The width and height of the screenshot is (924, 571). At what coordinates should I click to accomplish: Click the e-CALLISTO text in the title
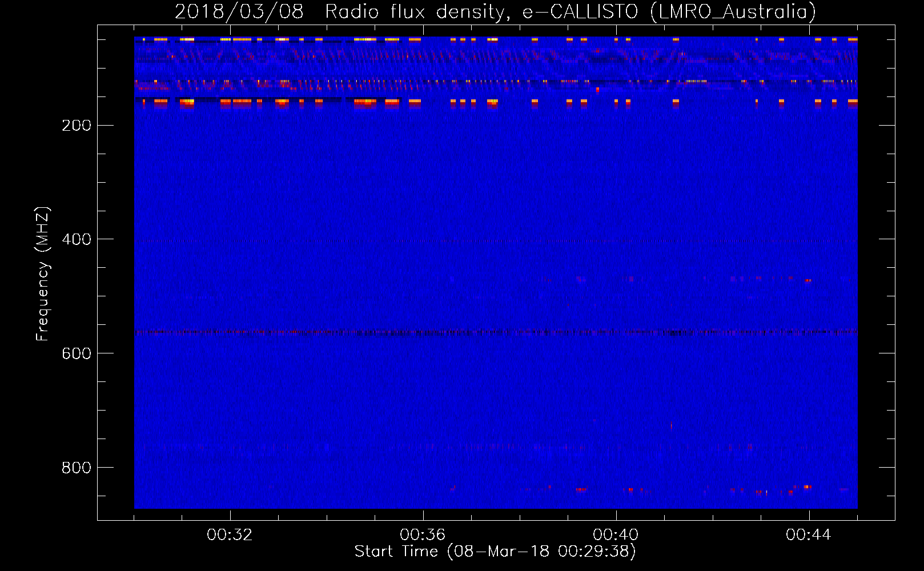point(580,11)
